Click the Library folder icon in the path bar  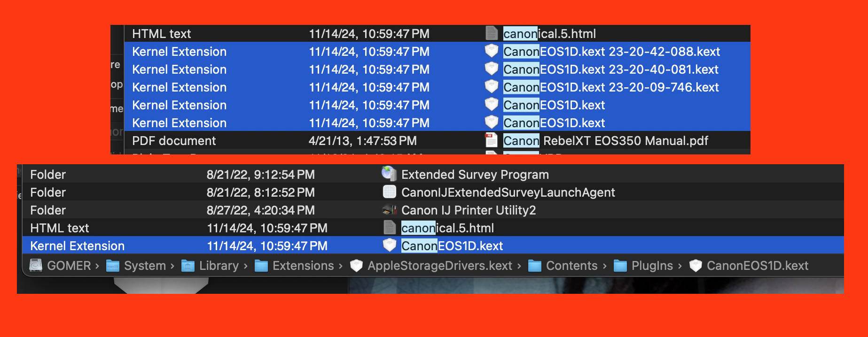point(188,266)
